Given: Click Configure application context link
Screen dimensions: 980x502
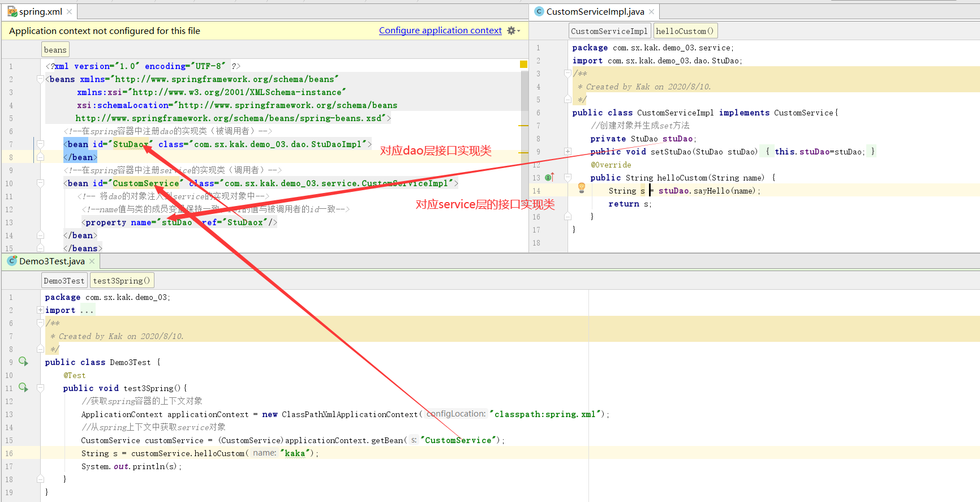Looking at the screenshot, I should point(440,31).
